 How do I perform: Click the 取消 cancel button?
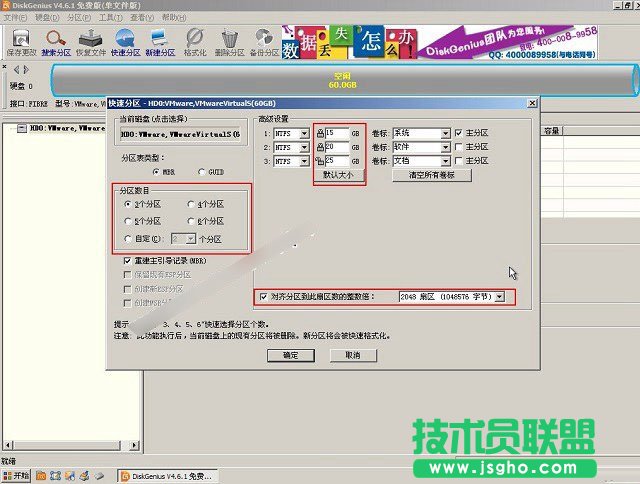point(353,355)
